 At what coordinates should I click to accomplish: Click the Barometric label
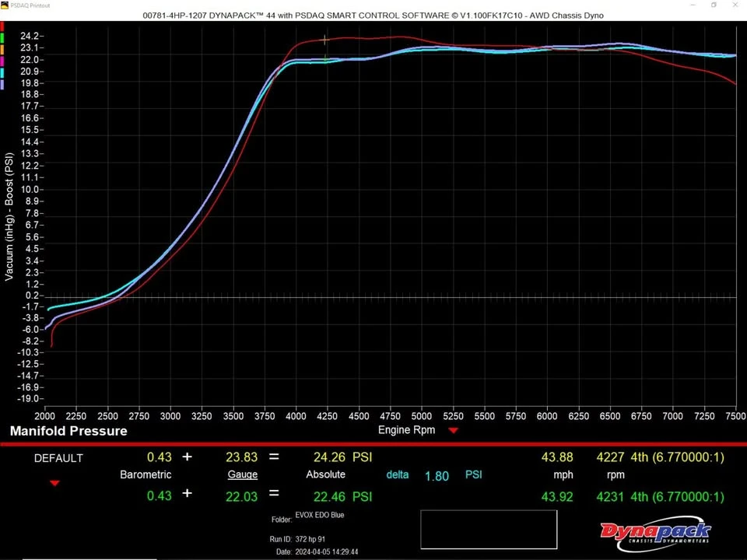click(146, 474)
